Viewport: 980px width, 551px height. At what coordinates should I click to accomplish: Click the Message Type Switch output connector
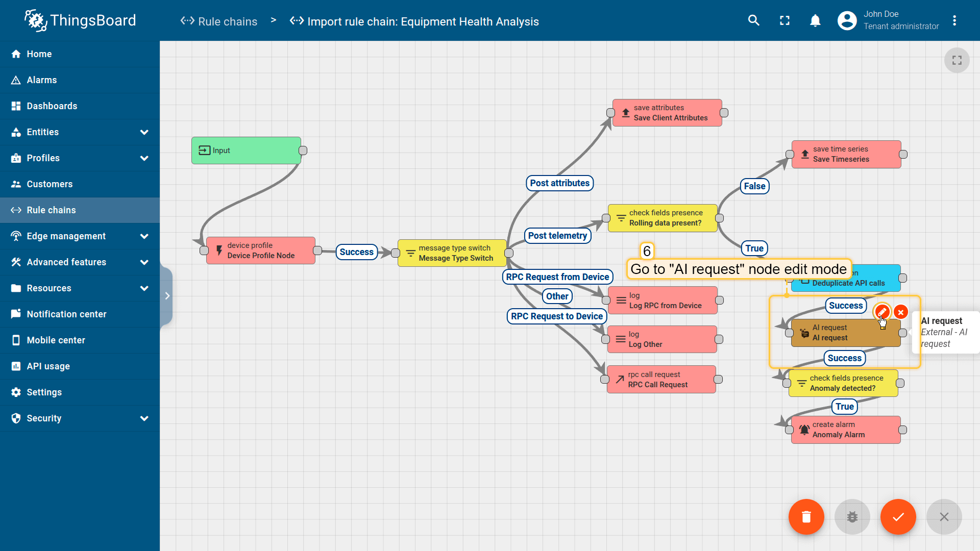pos(509,253)
